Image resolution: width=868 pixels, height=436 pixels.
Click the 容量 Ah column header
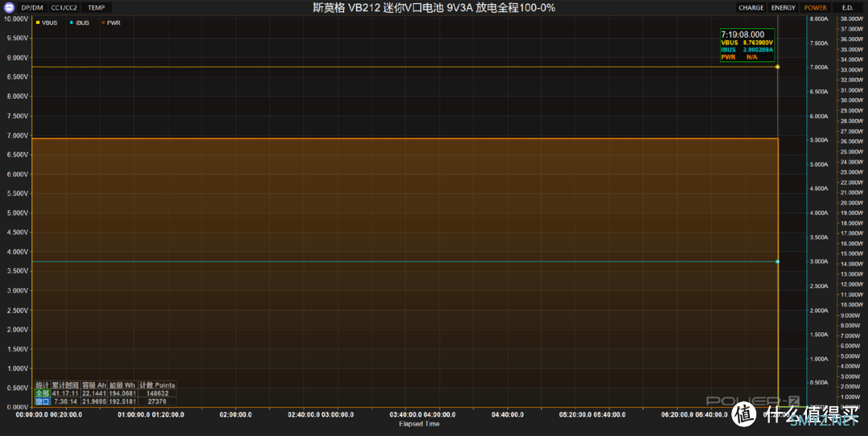pos(94,385)
